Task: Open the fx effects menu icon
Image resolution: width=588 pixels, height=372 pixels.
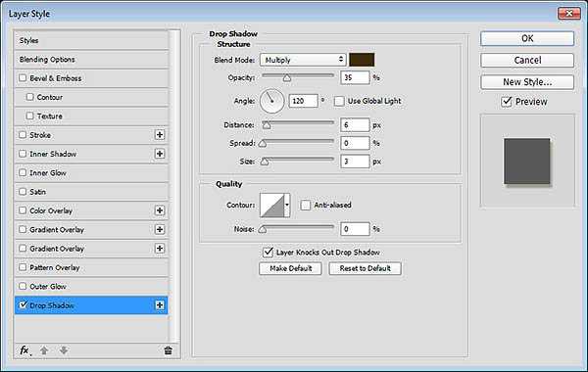Action: coord(24,350)
